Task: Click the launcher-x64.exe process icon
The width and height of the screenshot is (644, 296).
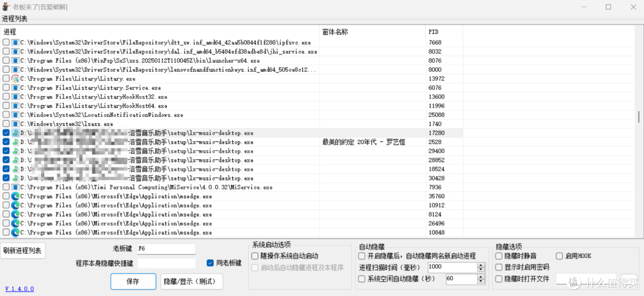Action: tap(15, 60)
